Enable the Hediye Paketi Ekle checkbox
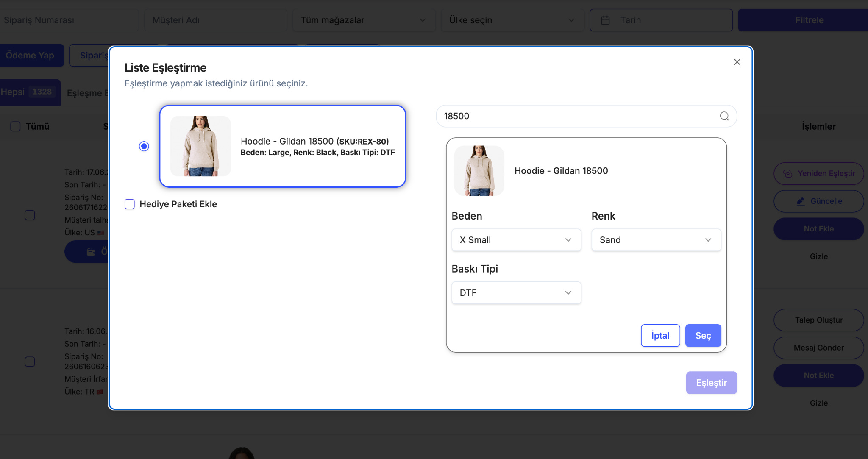The image size is (868, 459). [130, 204]
